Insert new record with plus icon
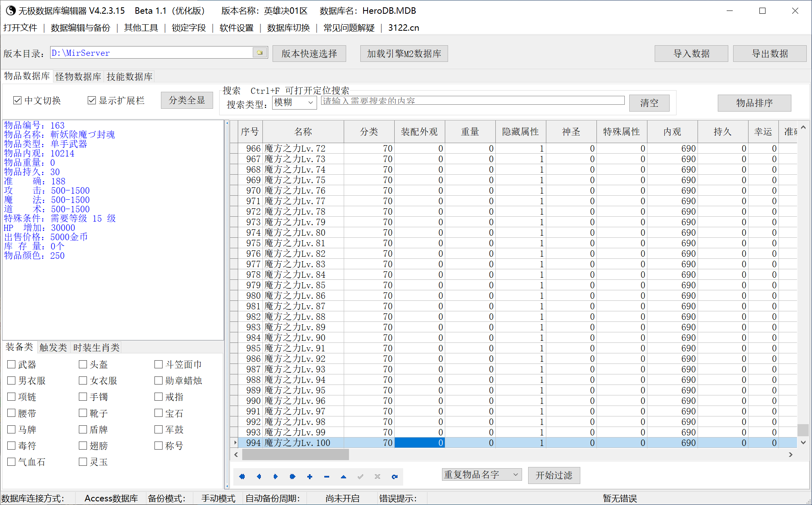This screenshot has height=505, width=812. pos(310,477)
